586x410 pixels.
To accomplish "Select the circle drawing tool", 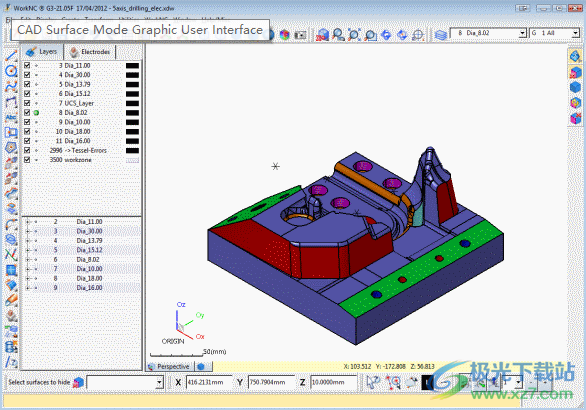I will [x=11, y=71].
